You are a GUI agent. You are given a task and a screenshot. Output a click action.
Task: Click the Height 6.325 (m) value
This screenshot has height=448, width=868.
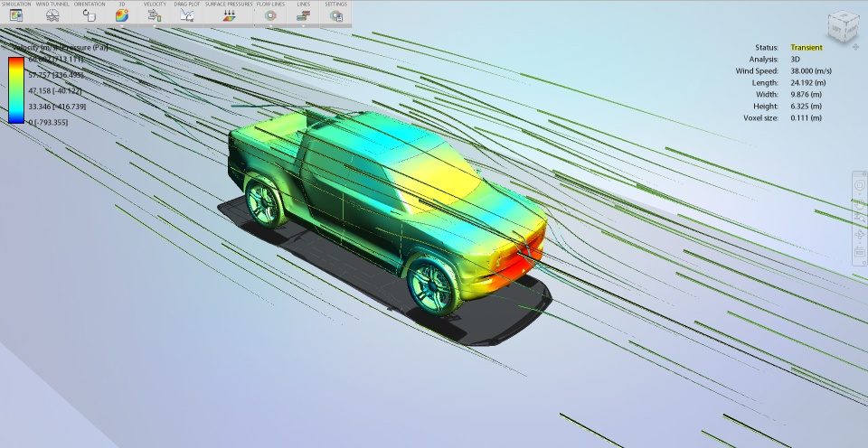806,107
